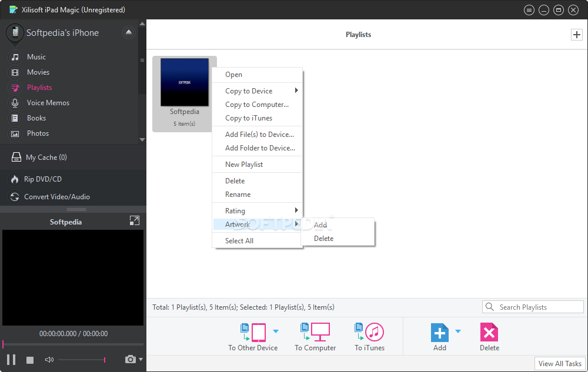Choose Add Folder to Device... item
588x372 pixels.
tap(258, 148)
